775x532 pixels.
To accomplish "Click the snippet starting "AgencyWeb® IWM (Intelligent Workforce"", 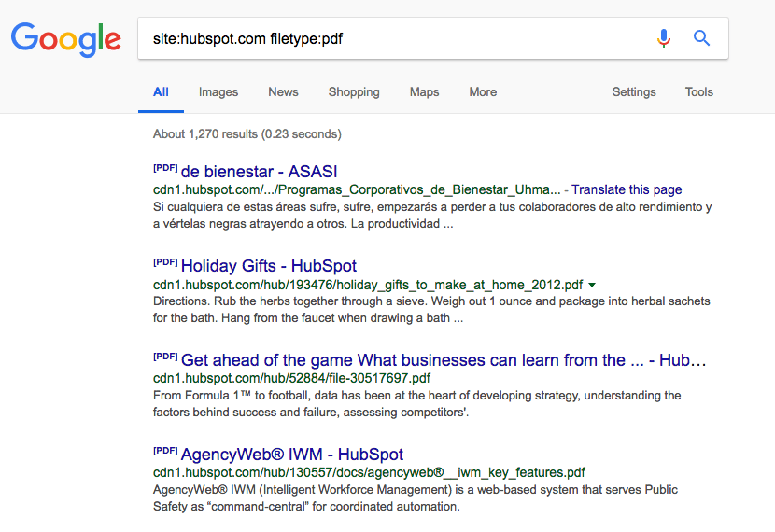I will 416,497.
